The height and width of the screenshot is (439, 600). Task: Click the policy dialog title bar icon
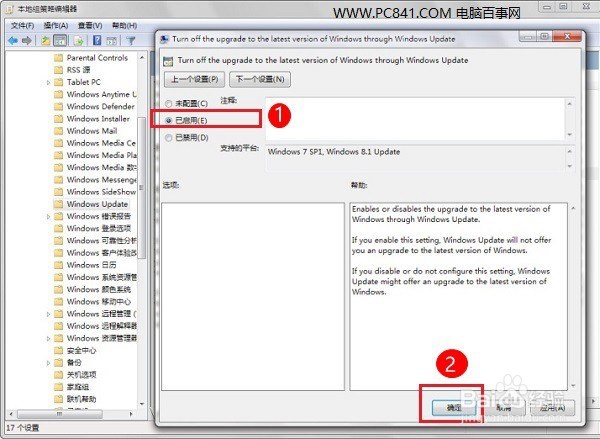pos(164,39)
